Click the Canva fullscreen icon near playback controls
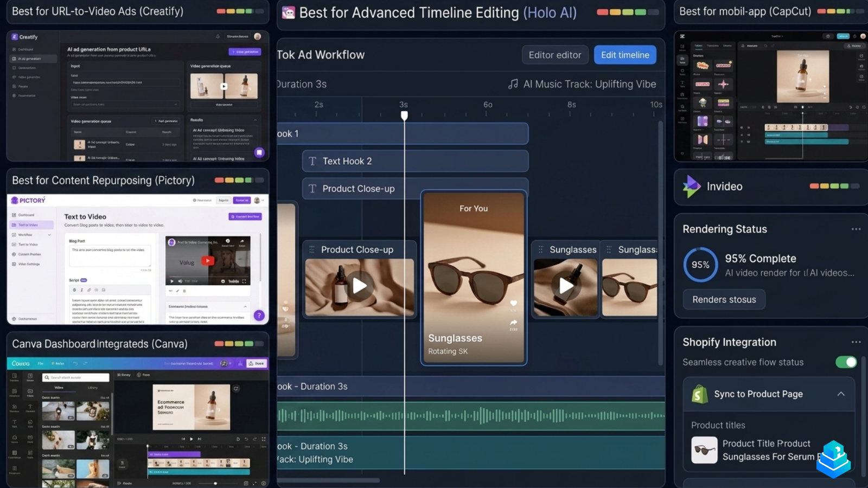 click(264, 439)
